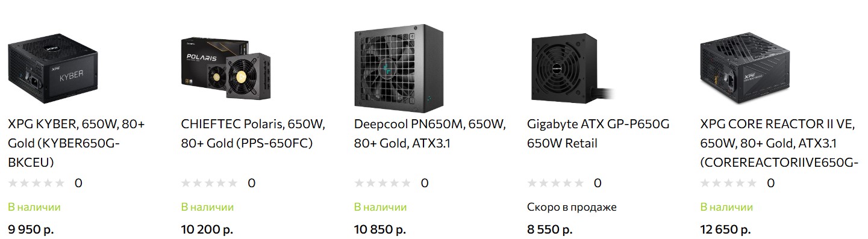Screen dimensions: 868x239
Task: Open XPG CORE REACTOR II VE title link
Action: point(779,143)
